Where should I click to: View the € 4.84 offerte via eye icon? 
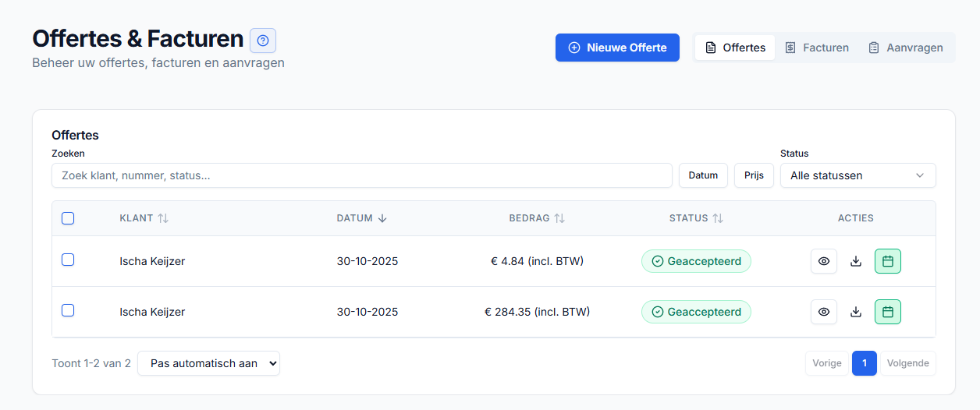(x=824, y=261)
